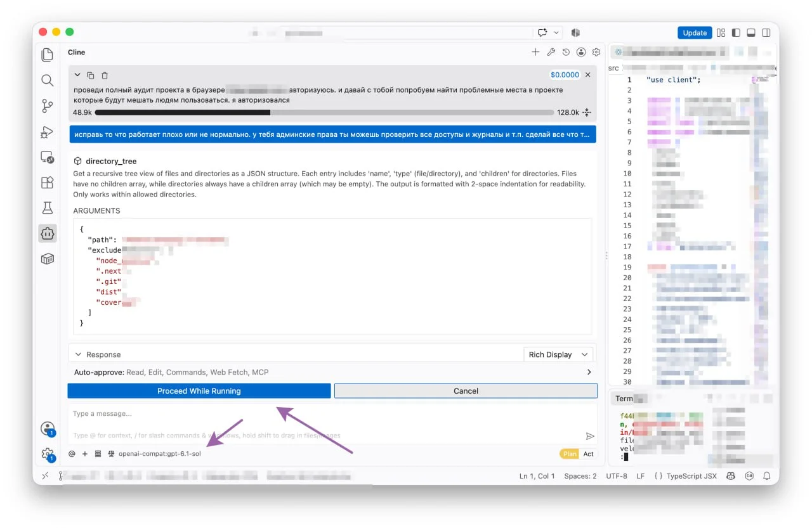The height and width of the screenshot is (528, 812).
Task: Open the UTF-8 encoding selector
Action: (617, 476)
